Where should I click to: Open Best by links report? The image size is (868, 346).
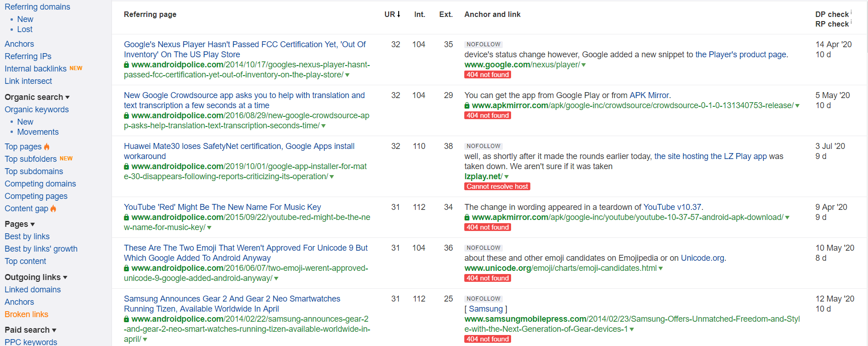(27, 236)
